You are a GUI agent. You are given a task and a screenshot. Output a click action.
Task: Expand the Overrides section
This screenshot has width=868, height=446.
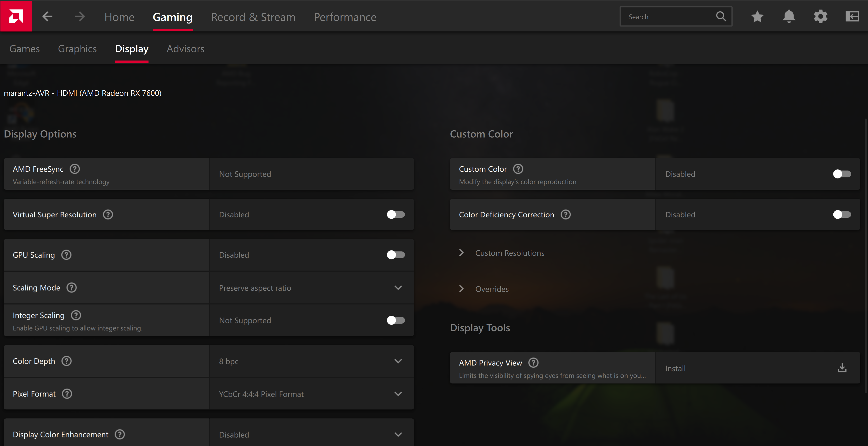tap(492, 289)
